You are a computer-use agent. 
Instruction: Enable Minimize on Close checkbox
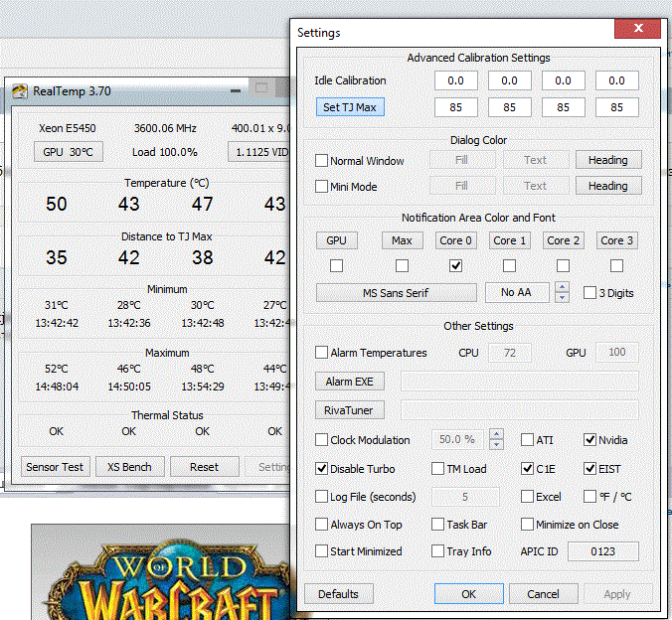coord(527,525)
